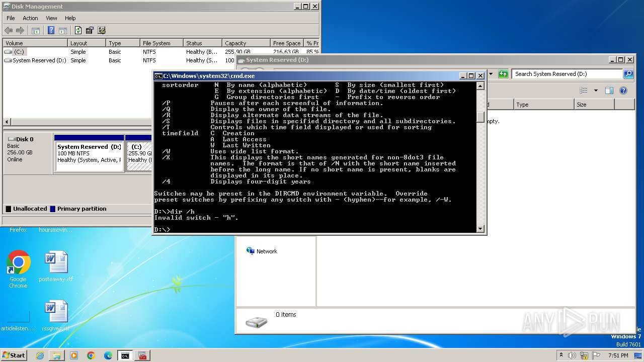Launch Google Chrome from the taskbar

pos(91,355)
